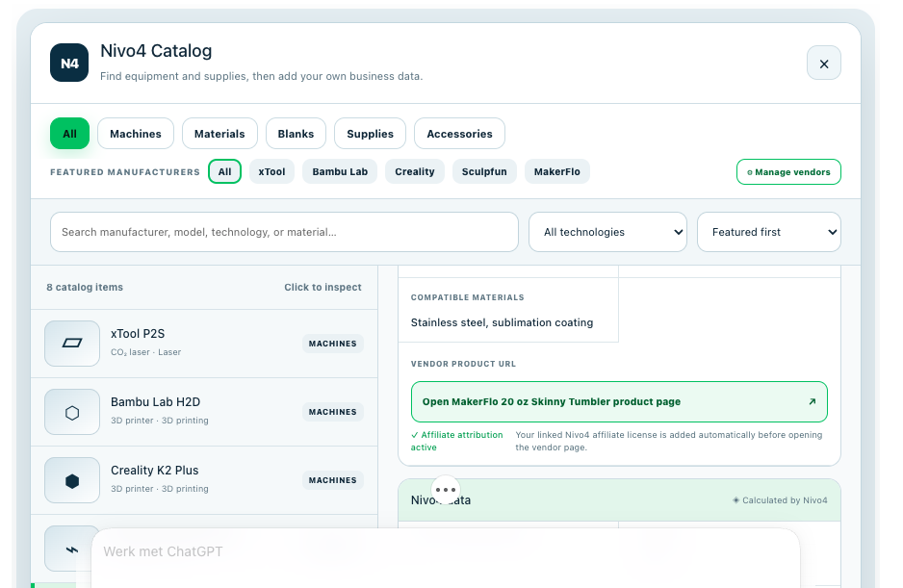Filter by MakerFlo manufacturer
Image resolution: width=903 pixels, height=588 pixels.
click(x=556, y=171)
